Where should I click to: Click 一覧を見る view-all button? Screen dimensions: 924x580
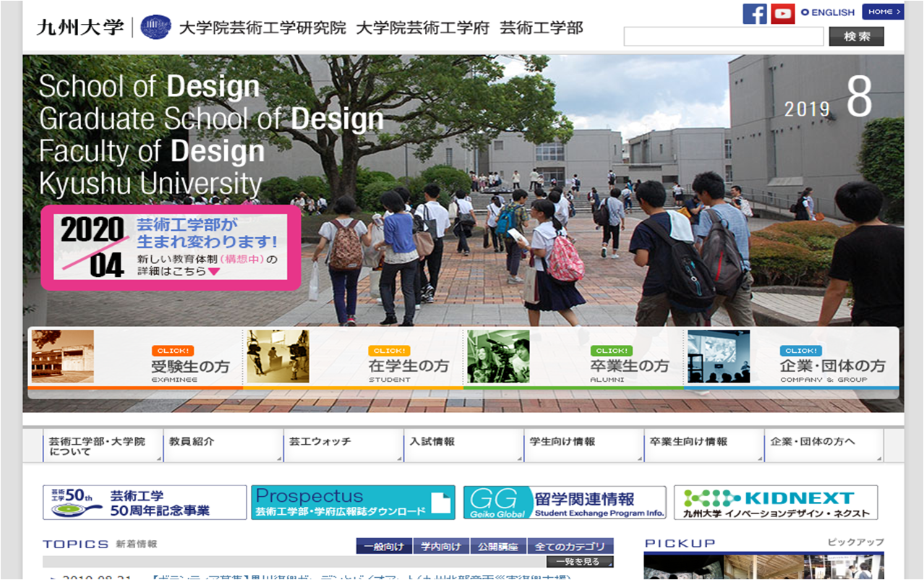click(580, 562)
